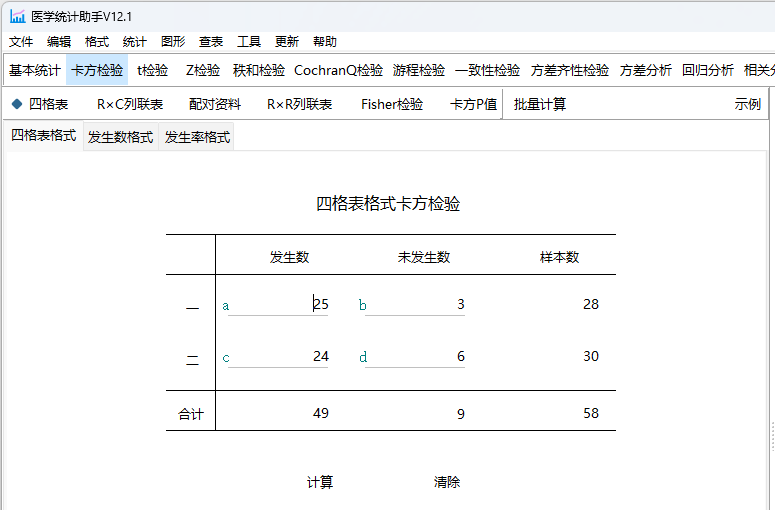Screen dimensions: 775x510
Task: Select R×C列联表 sub-option
Action: click(130, 104)
